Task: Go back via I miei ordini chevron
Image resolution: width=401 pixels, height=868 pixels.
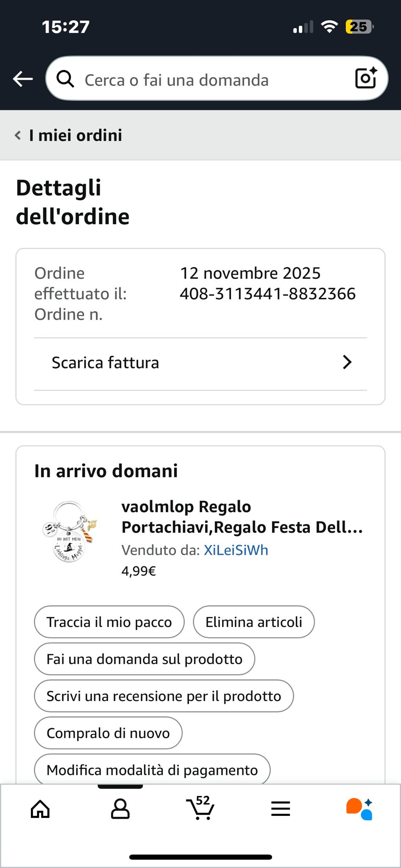Action: (18, 135)
